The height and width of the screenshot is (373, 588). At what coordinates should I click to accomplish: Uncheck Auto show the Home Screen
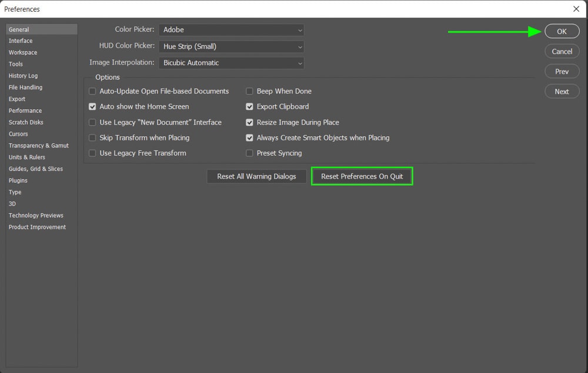click(92, 107)
